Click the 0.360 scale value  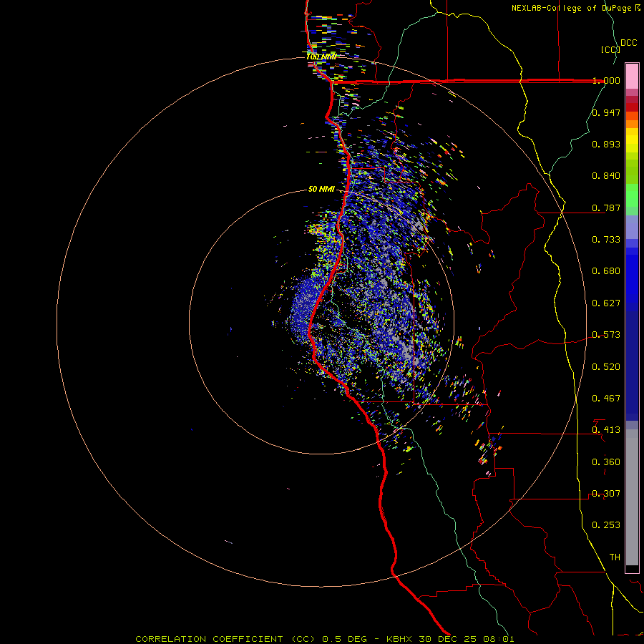[606, 462]
